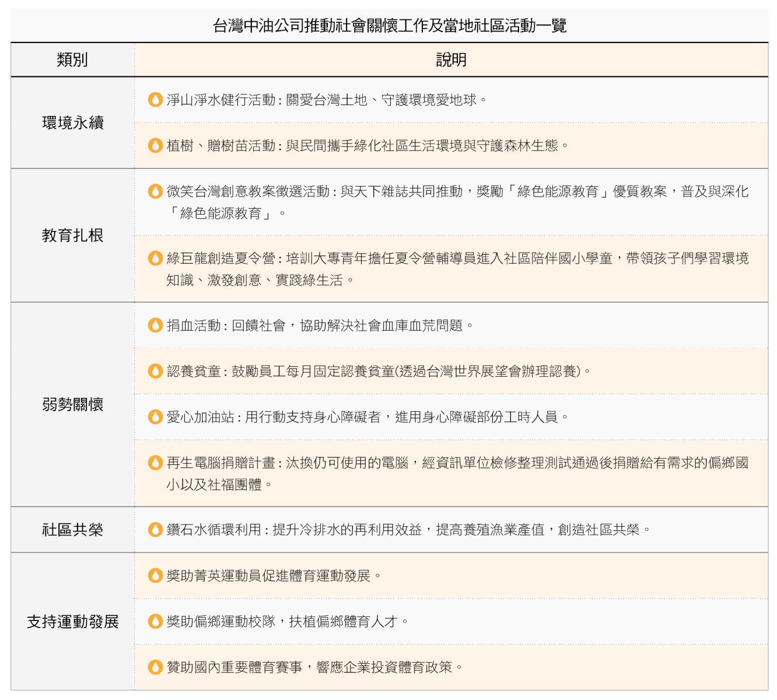
Task: Click the droplet icon beside 捐血活動
Action: point(155,325)
